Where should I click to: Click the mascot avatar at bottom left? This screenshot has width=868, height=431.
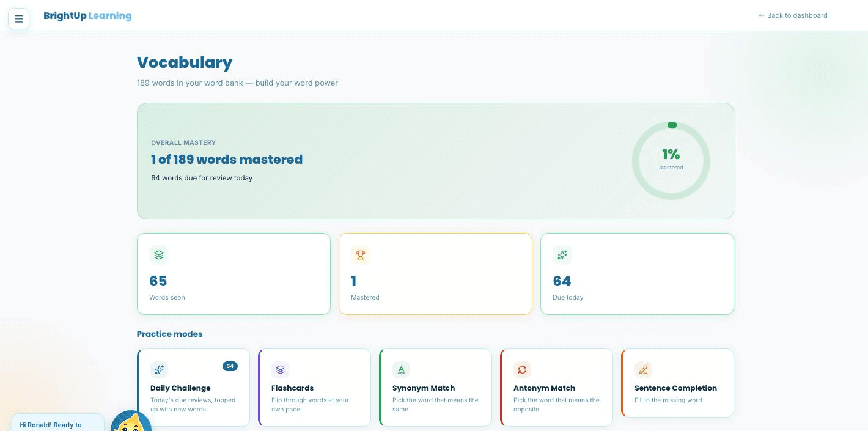[131, 421]
